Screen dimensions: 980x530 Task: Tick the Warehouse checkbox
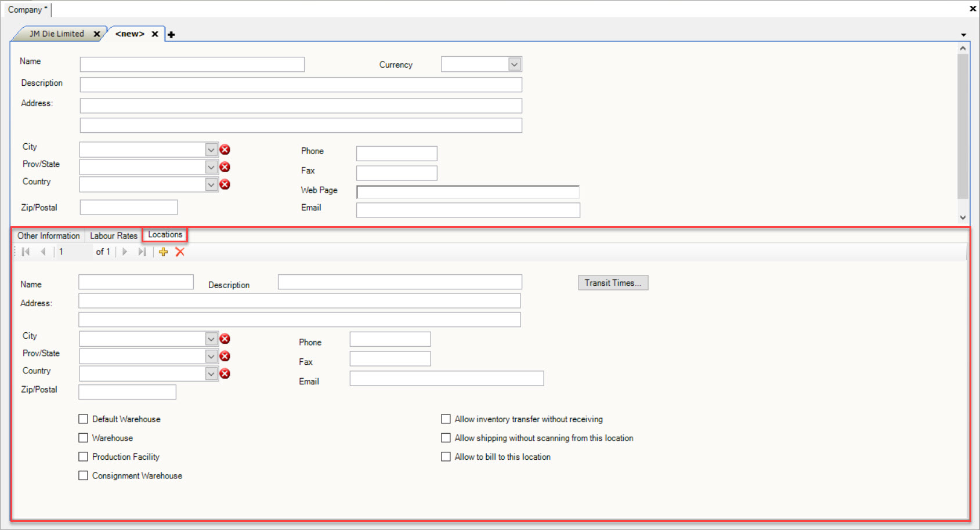84,438
